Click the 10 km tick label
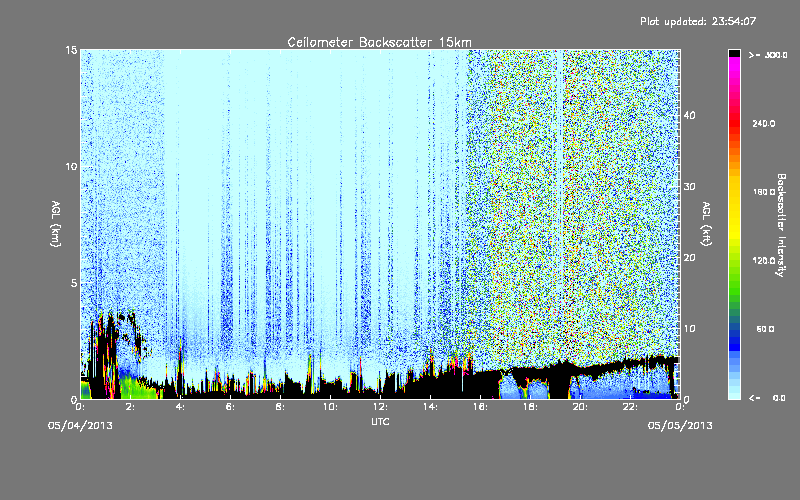This screenshot has height=500, width=800. coord(71,167)
